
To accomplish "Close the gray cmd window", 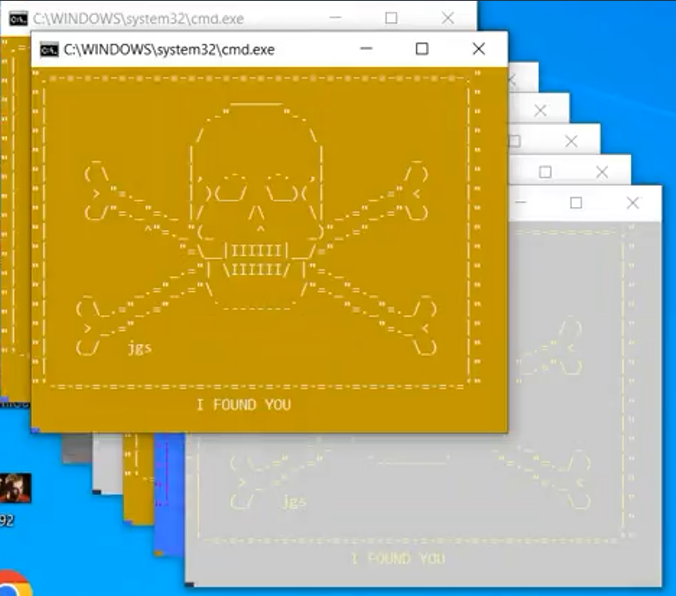I will (632, 203).
